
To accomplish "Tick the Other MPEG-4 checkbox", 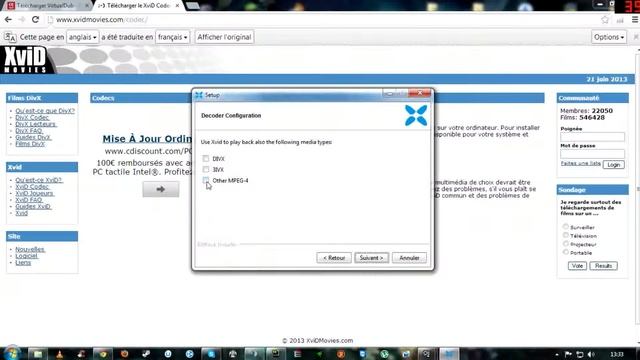I will 206,180.
